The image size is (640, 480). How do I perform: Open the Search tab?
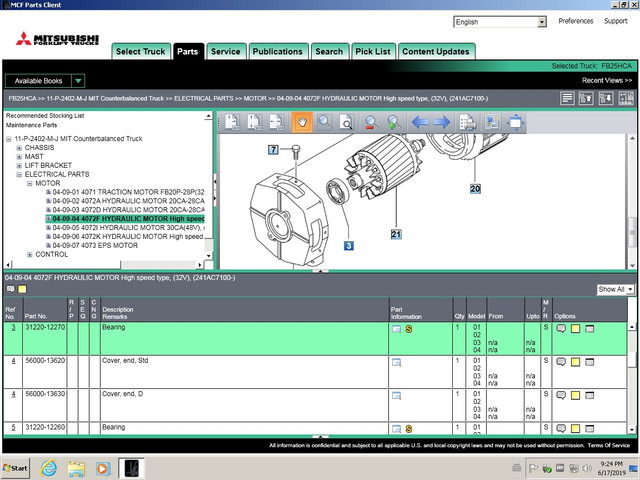click(x=329, y=51)
